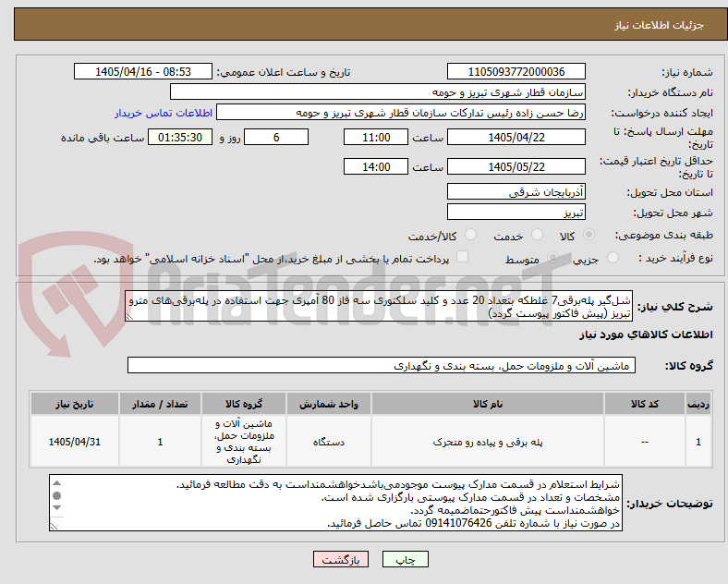Click the جزئیات اطلاعات نیاز page title

click(x=660, y=25)
